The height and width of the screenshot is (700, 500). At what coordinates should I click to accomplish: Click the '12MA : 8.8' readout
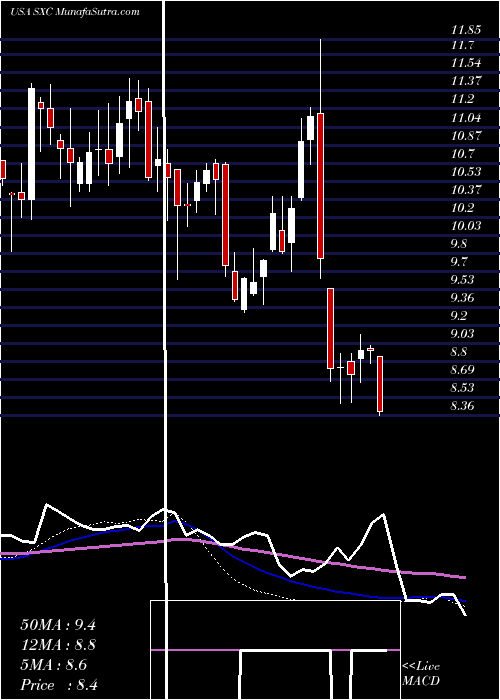[58, 645]
